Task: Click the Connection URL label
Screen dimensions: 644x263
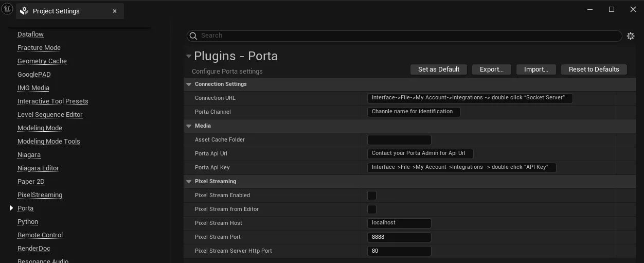Action: click(x=215, y=98)
